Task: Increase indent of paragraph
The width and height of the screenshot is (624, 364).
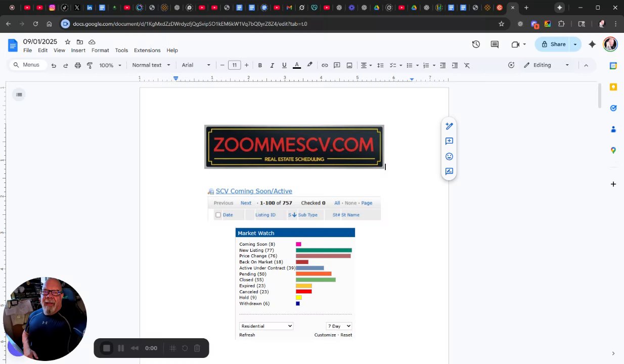Action: coord(455,65)
